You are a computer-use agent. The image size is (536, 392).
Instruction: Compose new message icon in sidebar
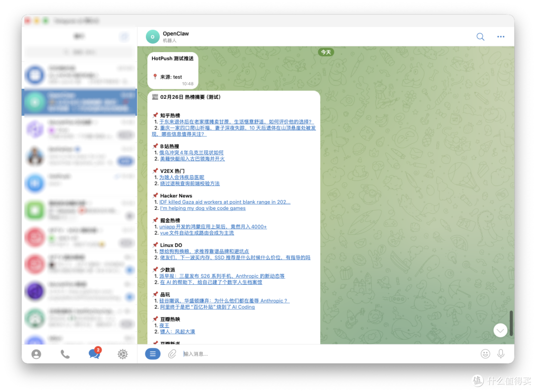point(124,36)
